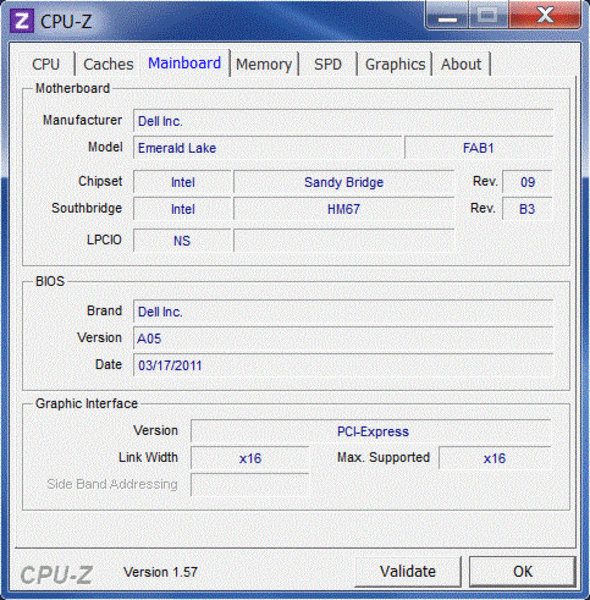Viewport: 590px width, 600px height.
Task: Click the Link Width label
Action: coord(148,457)
